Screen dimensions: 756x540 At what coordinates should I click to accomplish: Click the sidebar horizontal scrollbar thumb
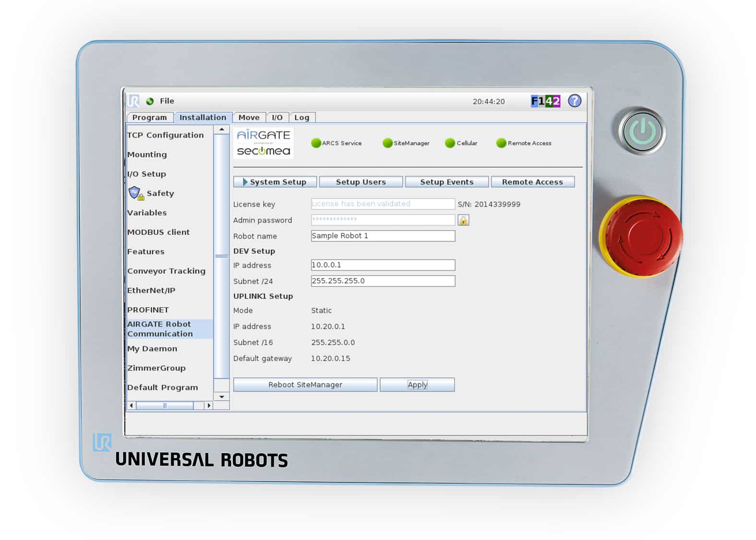[165, 406]
